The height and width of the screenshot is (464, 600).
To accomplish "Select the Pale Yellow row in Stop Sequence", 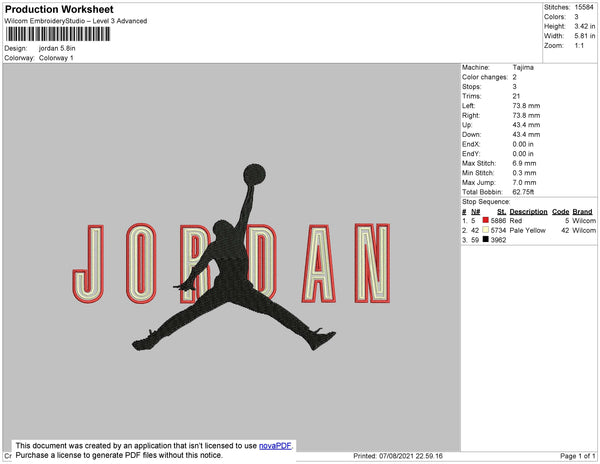I will (530, 230).
